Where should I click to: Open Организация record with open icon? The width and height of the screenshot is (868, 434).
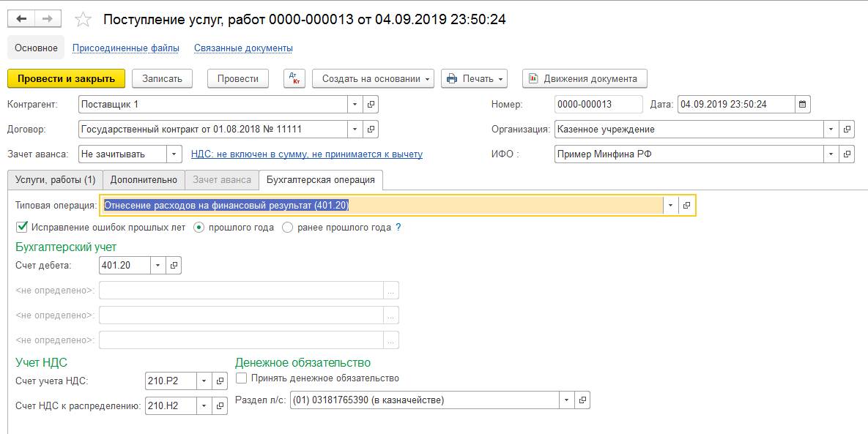point(847,130)
